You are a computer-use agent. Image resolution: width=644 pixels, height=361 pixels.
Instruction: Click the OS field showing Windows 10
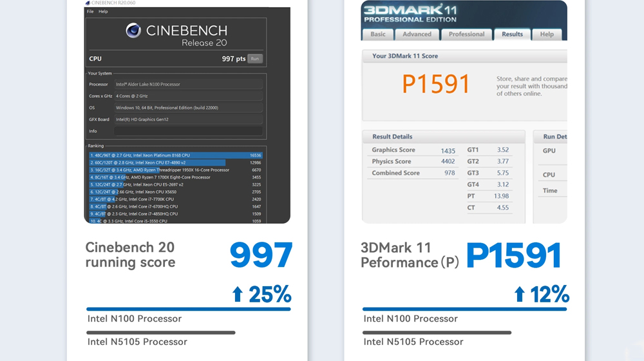coord(188,108)
